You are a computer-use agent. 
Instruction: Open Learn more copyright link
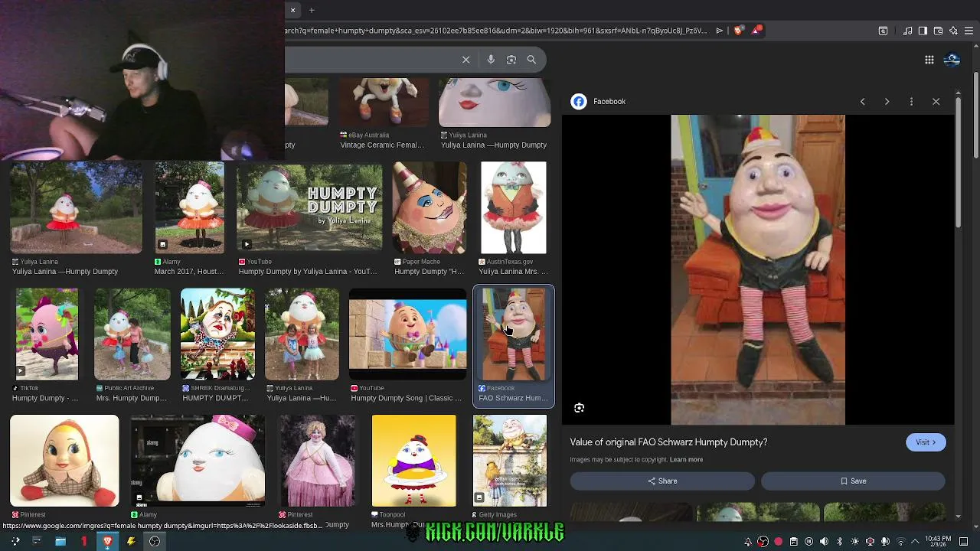coord(686,459)
